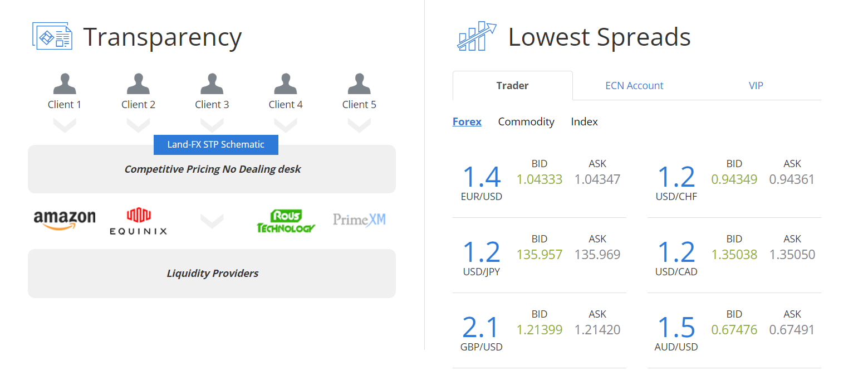Click the Equinix logo
Image resolution: width=868 pixels, height=375 pixels.
click(138, 221)
